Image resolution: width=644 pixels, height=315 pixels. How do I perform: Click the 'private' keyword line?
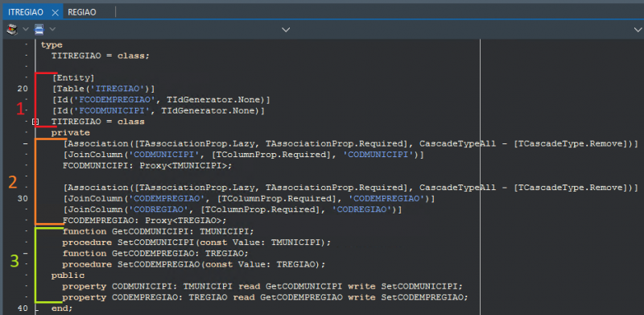tap(71, 133)
